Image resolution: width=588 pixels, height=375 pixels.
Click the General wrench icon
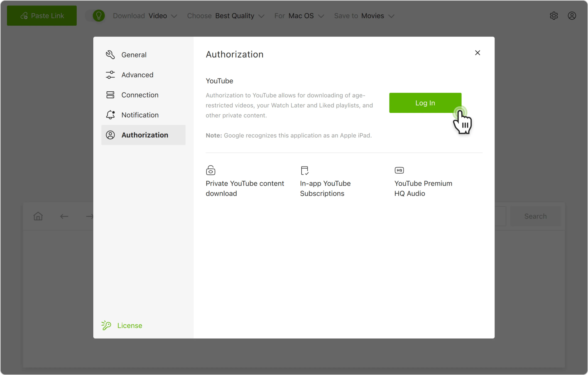110,55
